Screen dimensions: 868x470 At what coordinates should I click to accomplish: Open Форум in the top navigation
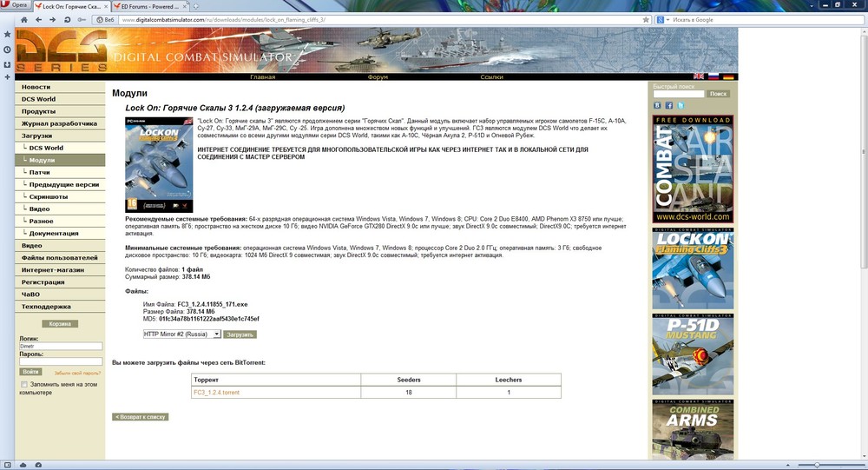click(x=378, y=77)
